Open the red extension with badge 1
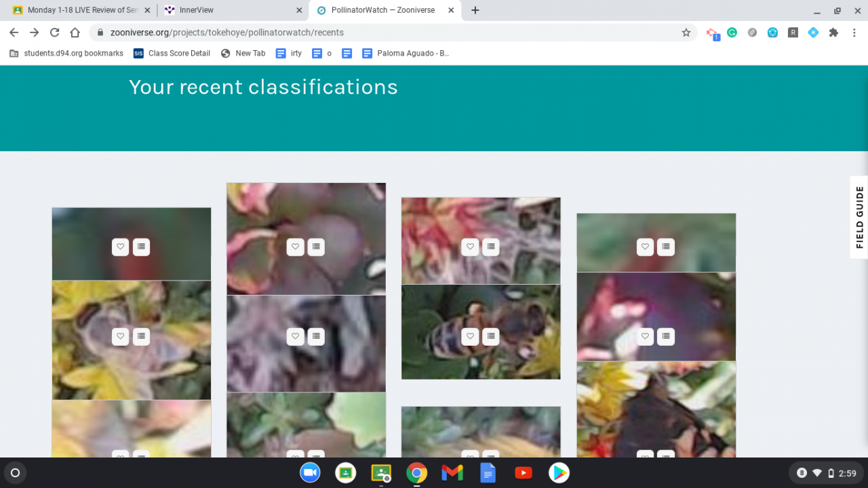The width and height of the screenshot is (868, 488). [x=712, y=33]
